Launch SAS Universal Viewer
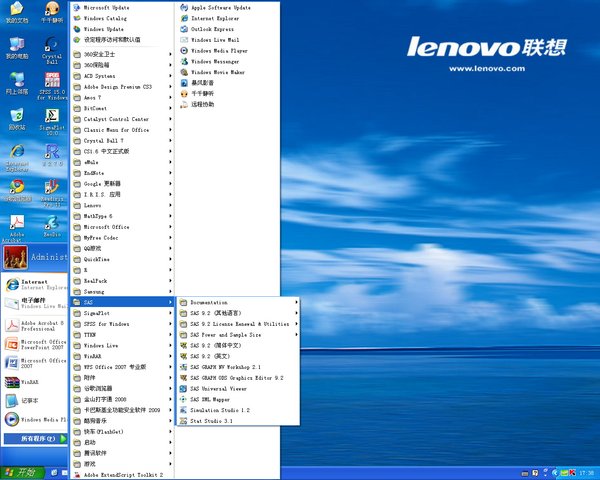Viewport: 600px width, 480px height. coord(238,389)
